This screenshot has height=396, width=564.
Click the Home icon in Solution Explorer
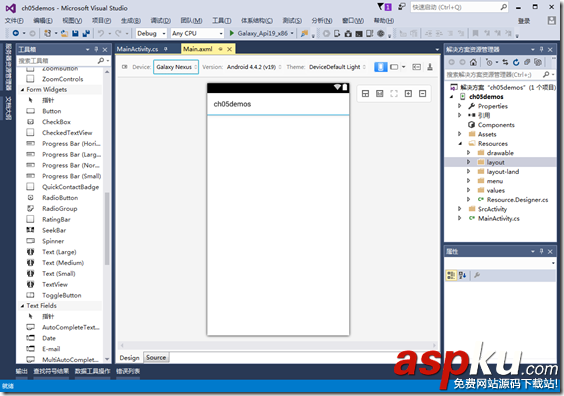pyautogui.click(x=473, y=62)
